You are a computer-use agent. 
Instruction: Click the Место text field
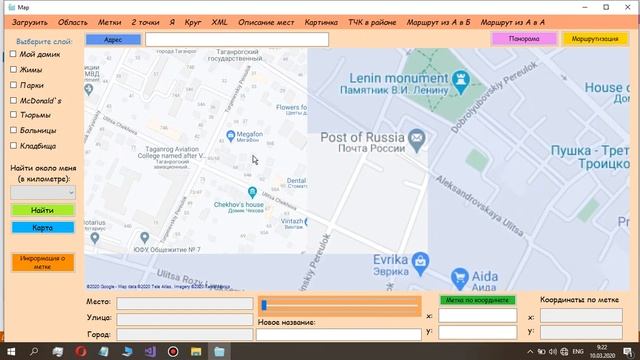(184, 303)
